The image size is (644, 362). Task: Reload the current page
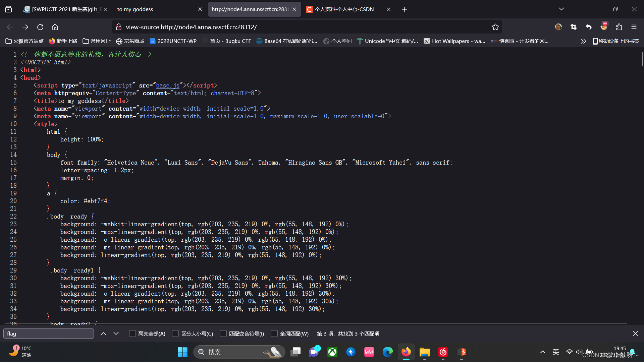click(x=40, y=27)
